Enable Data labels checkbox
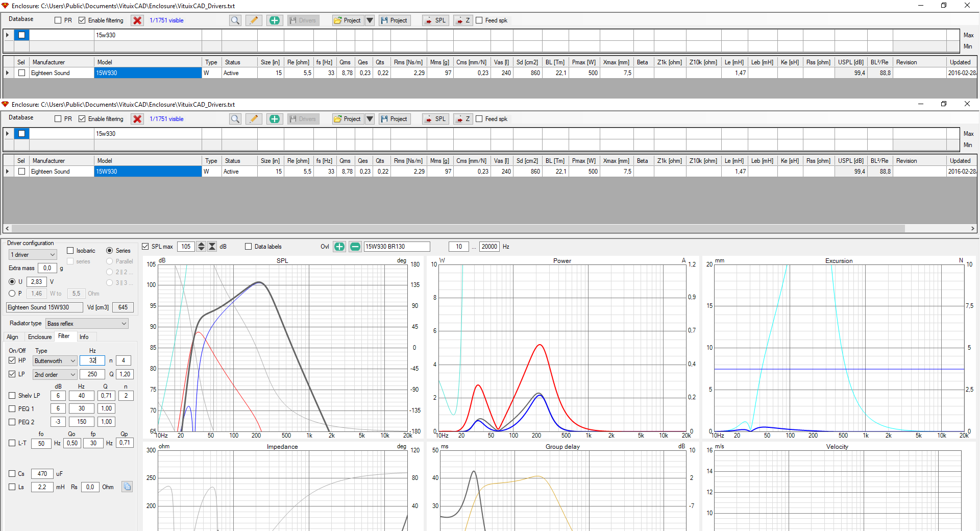Screen dimensions: 980x531 pyautogui.click(x=249, y=247)
